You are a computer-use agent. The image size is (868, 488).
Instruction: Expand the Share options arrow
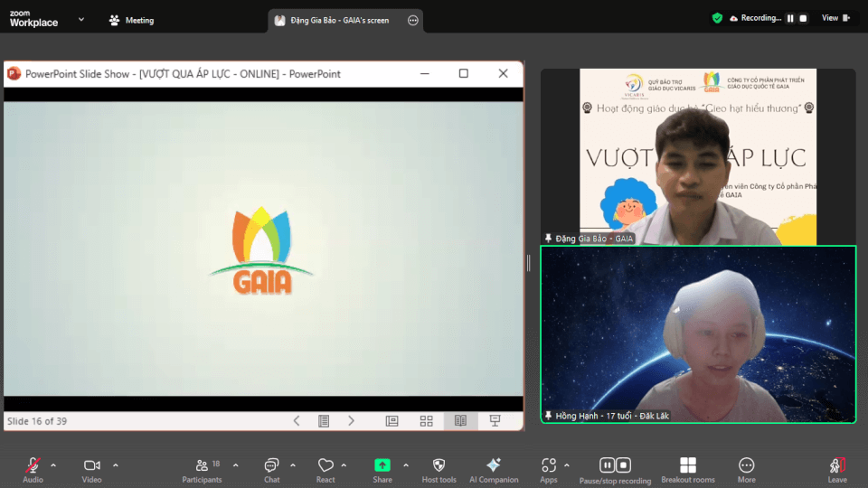point(406,465)
